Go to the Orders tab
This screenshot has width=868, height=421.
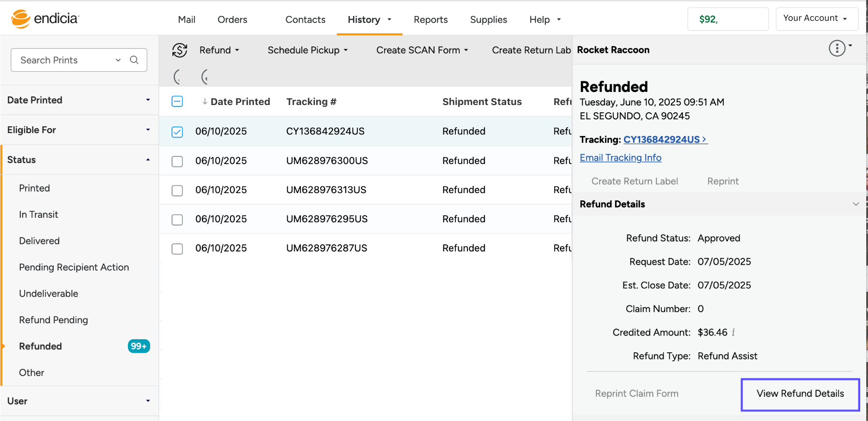point(232,20)
